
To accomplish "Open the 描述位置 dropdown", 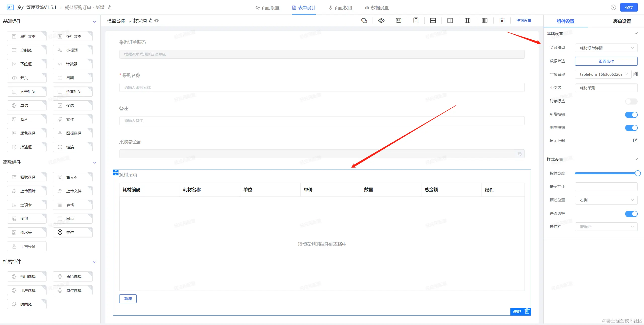I will coord(606,200).
